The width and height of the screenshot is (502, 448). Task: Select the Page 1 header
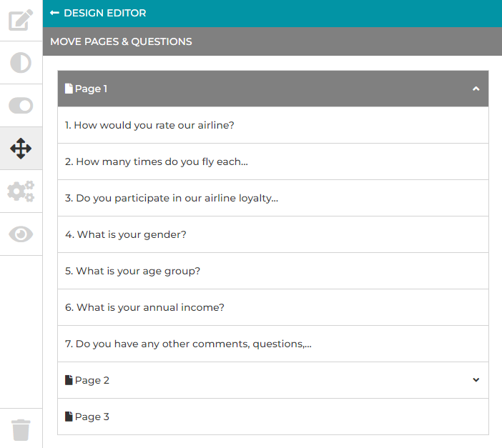click(x=273, y=89)
